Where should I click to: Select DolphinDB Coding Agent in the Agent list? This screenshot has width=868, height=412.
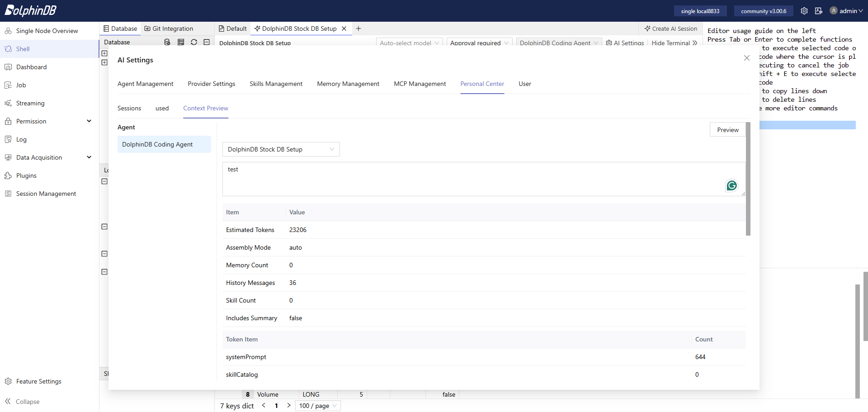pos(164,144)
